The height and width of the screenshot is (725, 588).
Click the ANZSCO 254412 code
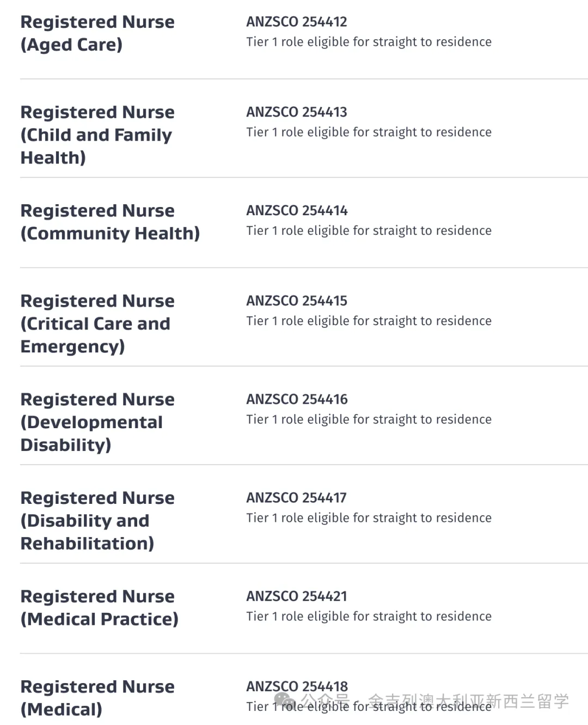[x=297, y=22]
